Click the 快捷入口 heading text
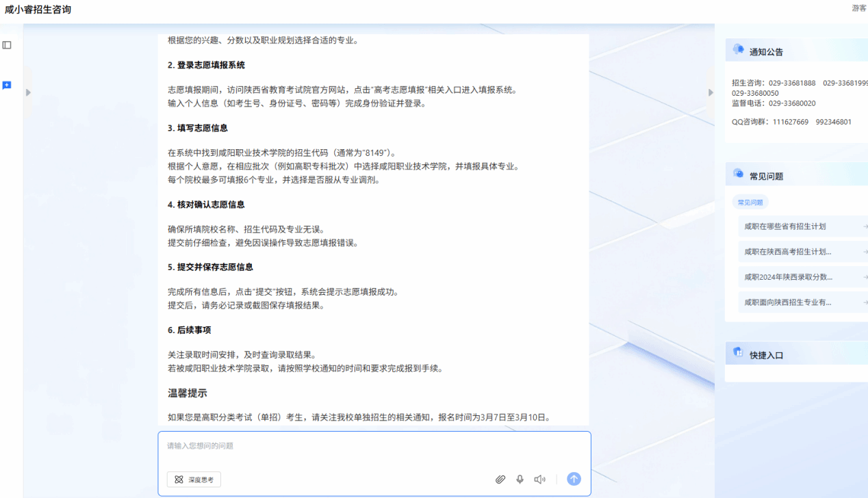Screen dimensions: 868x498 click(x=766, y=356)
